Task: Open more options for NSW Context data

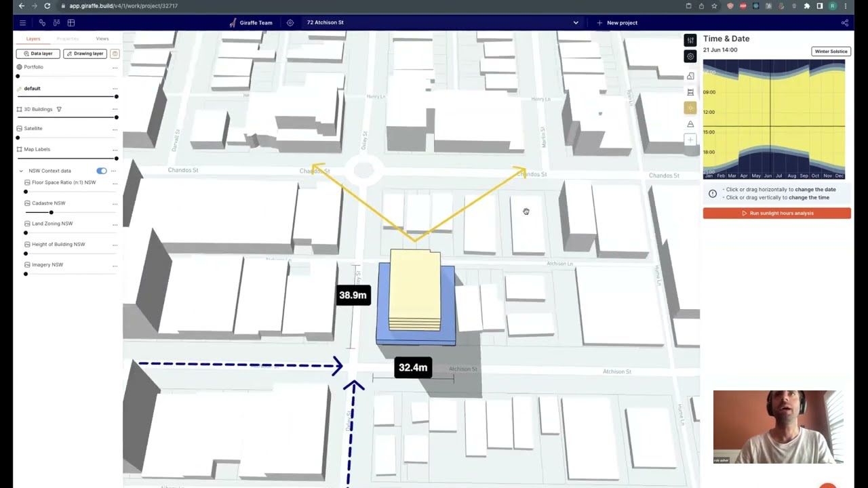Action: [114, 171]
